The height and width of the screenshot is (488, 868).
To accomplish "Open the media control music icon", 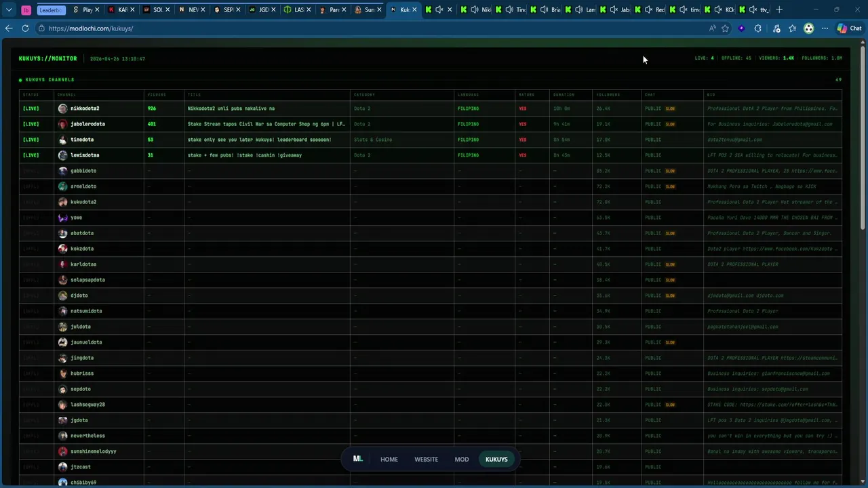I will [776, 28].
